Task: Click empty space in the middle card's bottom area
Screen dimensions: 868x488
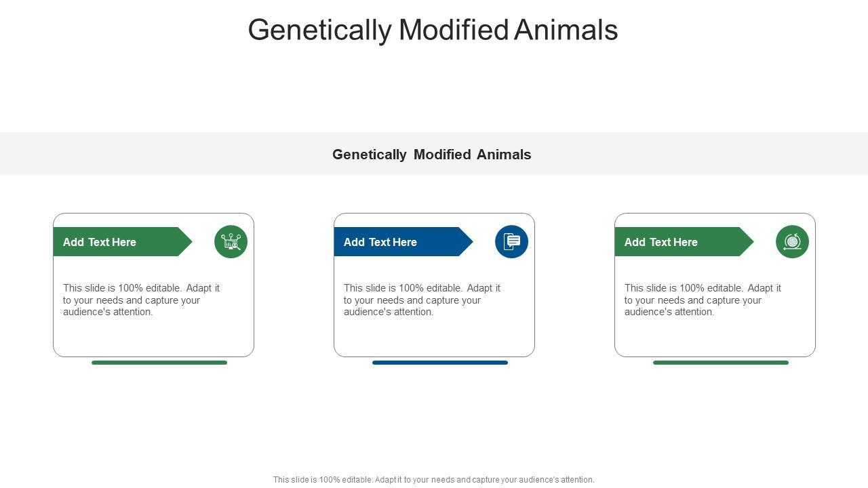Action: click(x=434, y=338)
